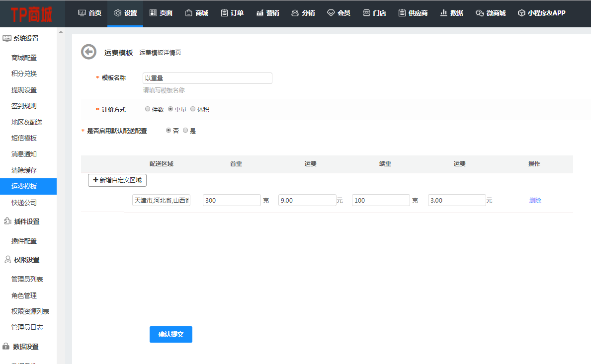Click the 模板名称 text input field
The height and width of the screenshot is (364, 591).
[207, 78]
